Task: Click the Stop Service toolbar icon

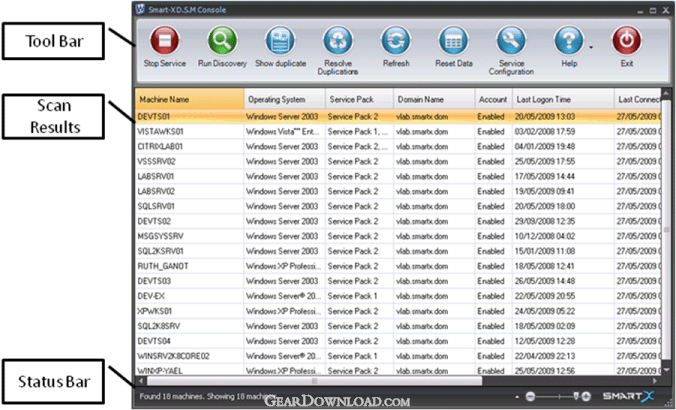Action: (164, 40)
